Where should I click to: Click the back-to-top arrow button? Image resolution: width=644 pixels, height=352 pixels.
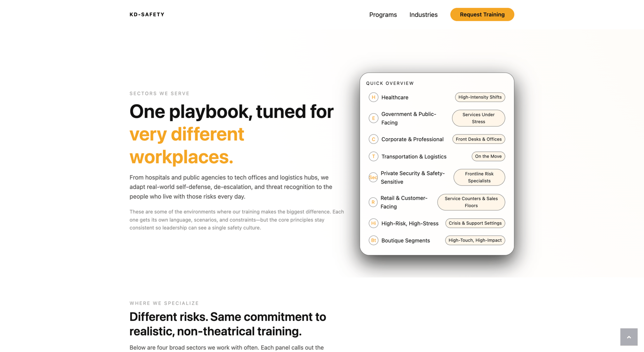(628, 337)
